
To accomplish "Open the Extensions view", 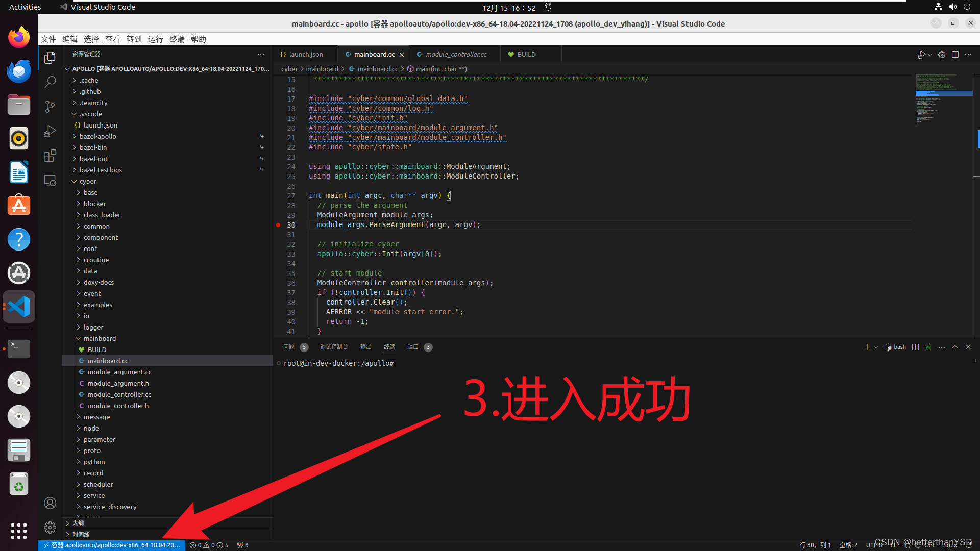I will (50, 156).
